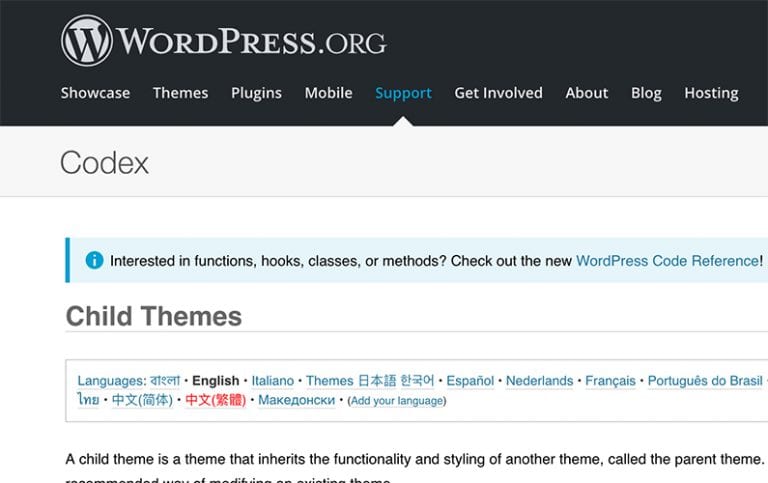Click the WordPress.org wordmark text

[251, 41]
